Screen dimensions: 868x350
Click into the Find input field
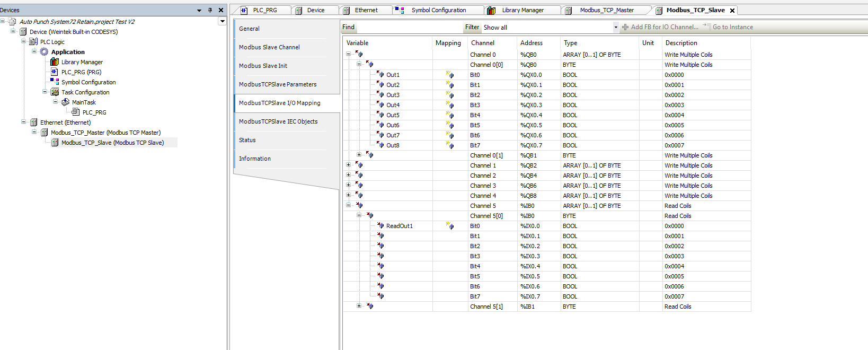[x=409, y=27]
